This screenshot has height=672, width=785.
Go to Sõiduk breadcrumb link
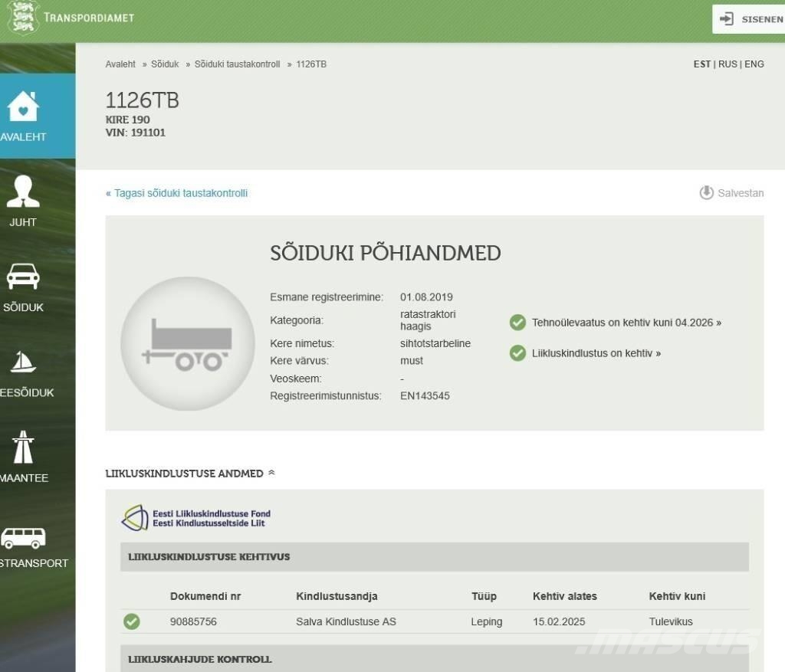[165, 64]
